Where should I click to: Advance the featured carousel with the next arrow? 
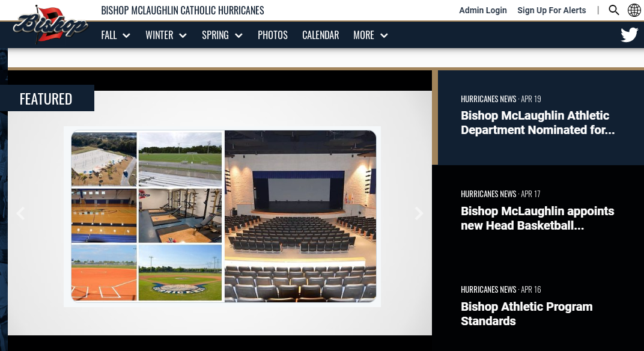tap(419, 213)
